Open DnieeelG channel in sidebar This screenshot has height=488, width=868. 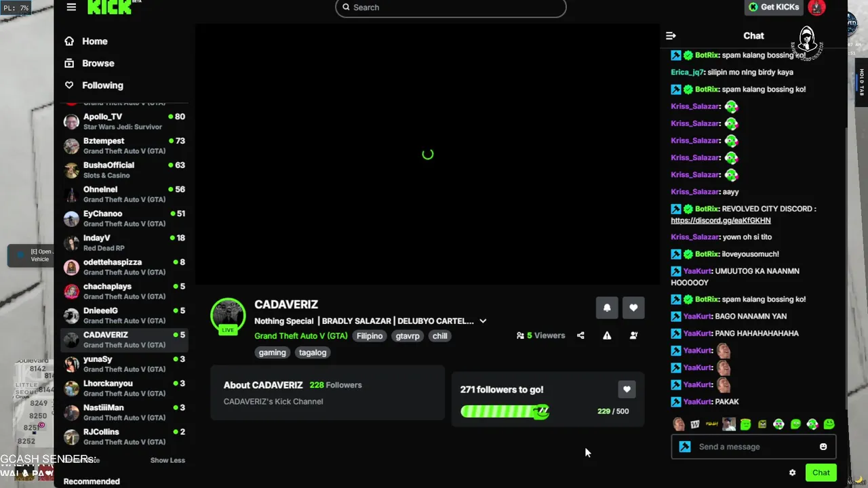124,316
